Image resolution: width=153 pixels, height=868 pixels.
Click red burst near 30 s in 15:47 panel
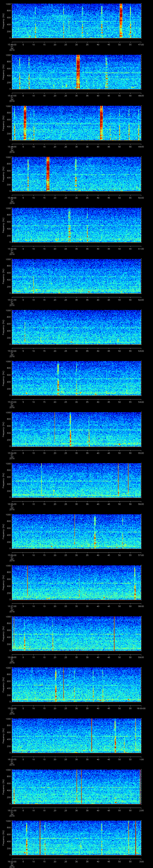(78, 72)
